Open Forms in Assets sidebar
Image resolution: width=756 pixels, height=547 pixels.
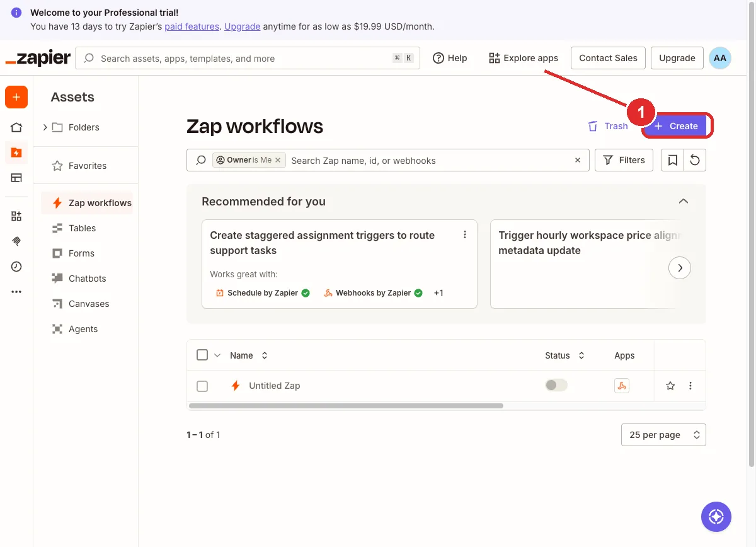click(87, 253)
